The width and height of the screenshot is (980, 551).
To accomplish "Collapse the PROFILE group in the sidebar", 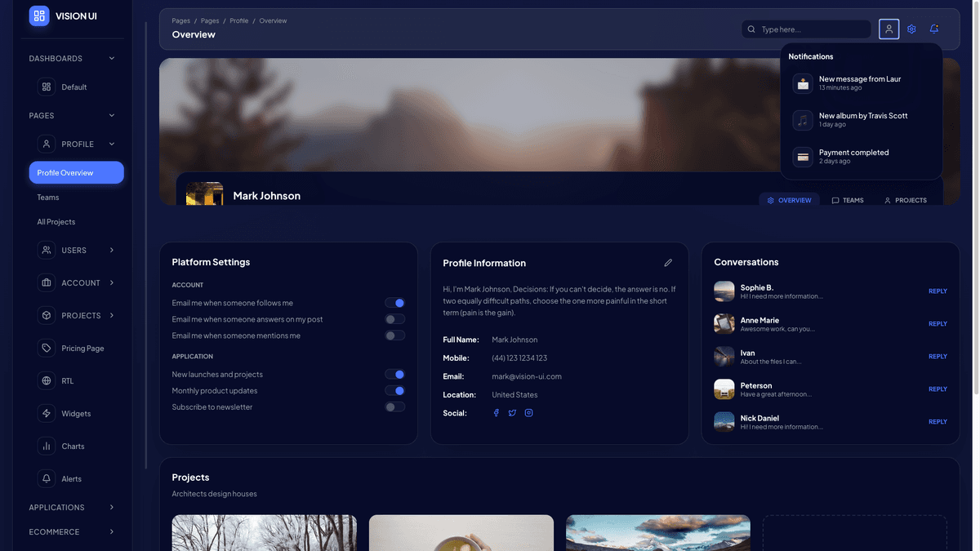I will [111, 144].
